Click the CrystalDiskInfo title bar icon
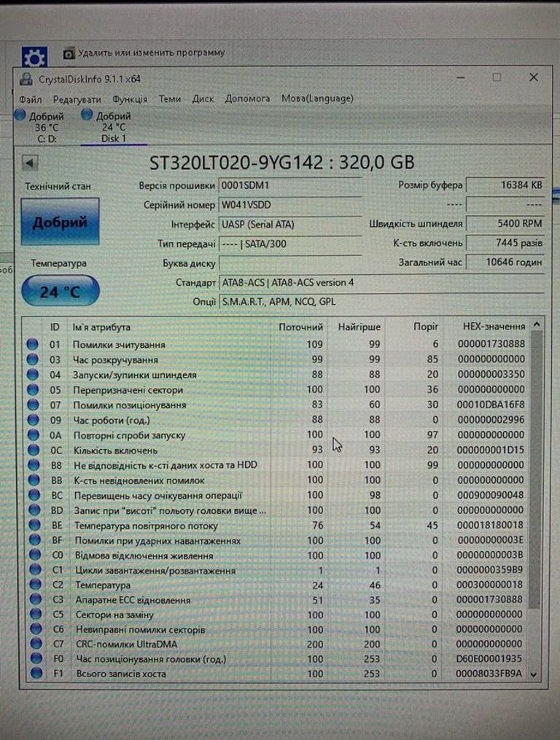560x740 pixels. coord(26,79)
